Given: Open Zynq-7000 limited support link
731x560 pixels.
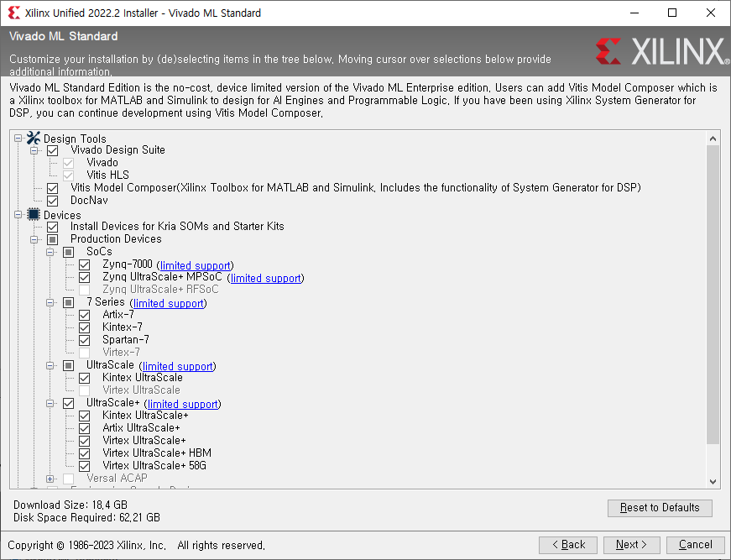Looking at the screenshot, I should (196, 265).
